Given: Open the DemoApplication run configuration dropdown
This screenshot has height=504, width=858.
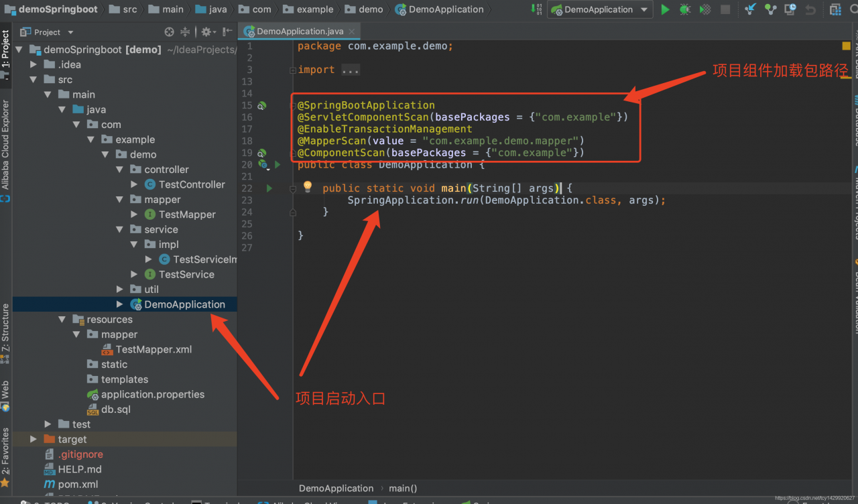Looking at the screenshot, I should (599, 9).
